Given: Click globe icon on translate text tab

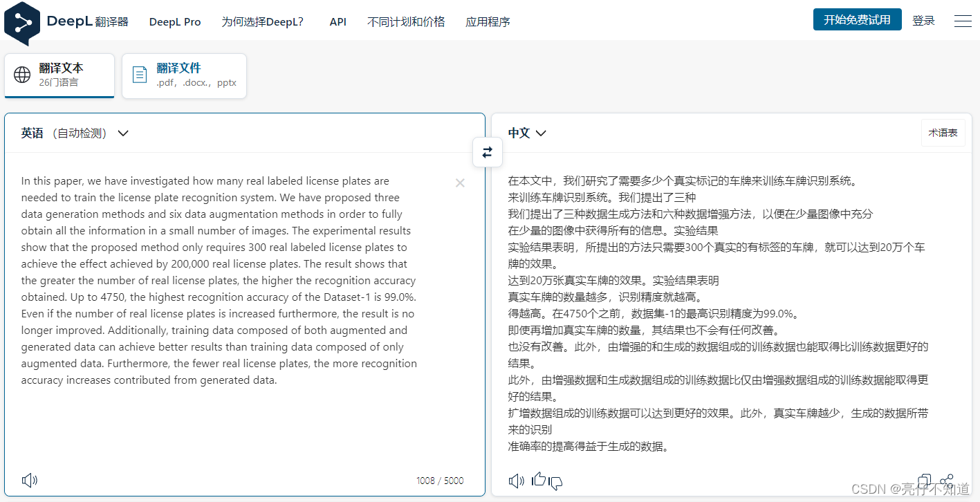Looking at the screenshot, I should tap(22, 75).
